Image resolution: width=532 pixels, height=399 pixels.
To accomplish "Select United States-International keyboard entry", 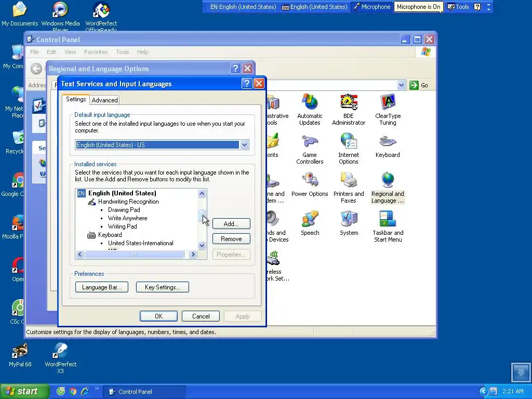I will click(x=140, y=243).
